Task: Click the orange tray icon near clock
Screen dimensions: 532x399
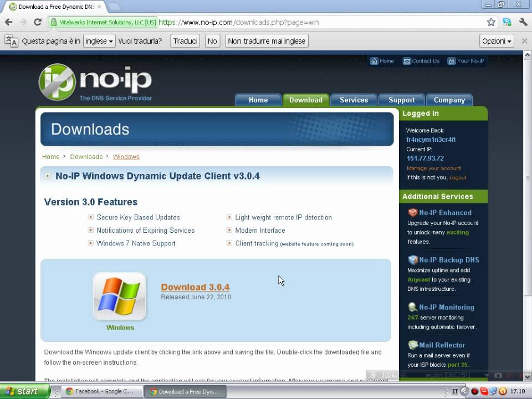Action: 503,391
